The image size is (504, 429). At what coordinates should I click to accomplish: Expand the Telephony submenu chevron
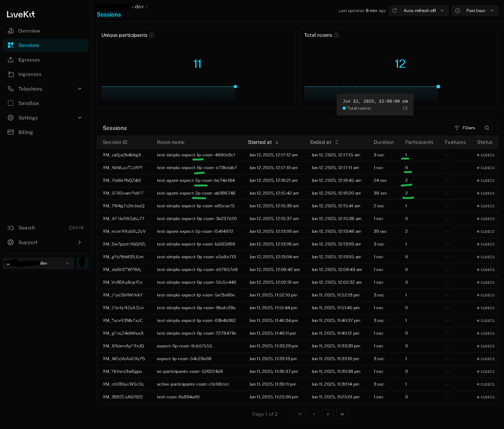pyautogui.click(x=79, y=89)
